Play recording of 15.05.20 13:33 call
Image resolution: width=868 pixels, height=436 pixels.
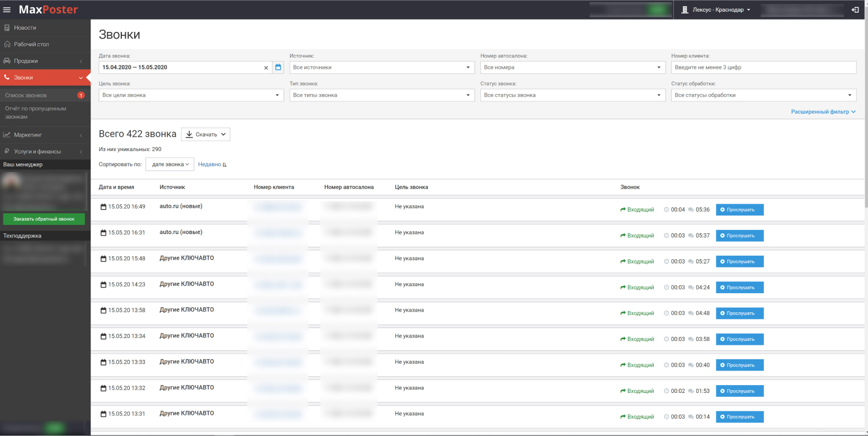[x=739, y=365]
